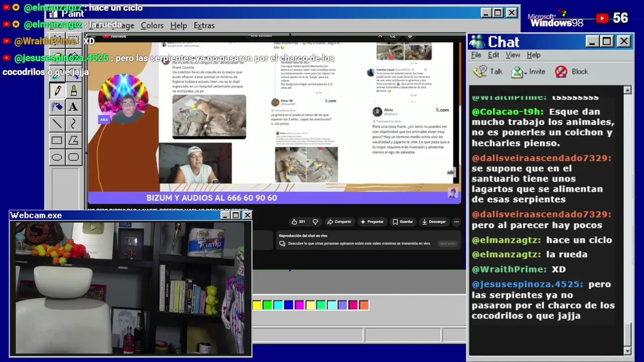Viewport: 644px width, 362px height.
Task: Click "@WraithPrime: XD" message in Chat window
Action: [x=519, y=269]
